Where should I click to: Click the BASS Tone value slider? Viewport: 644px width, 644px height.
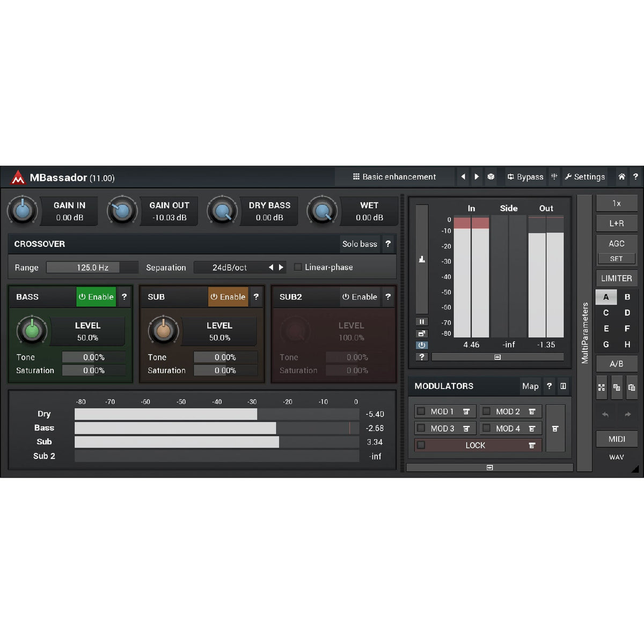pyautogui.click(x=94, y=357)
